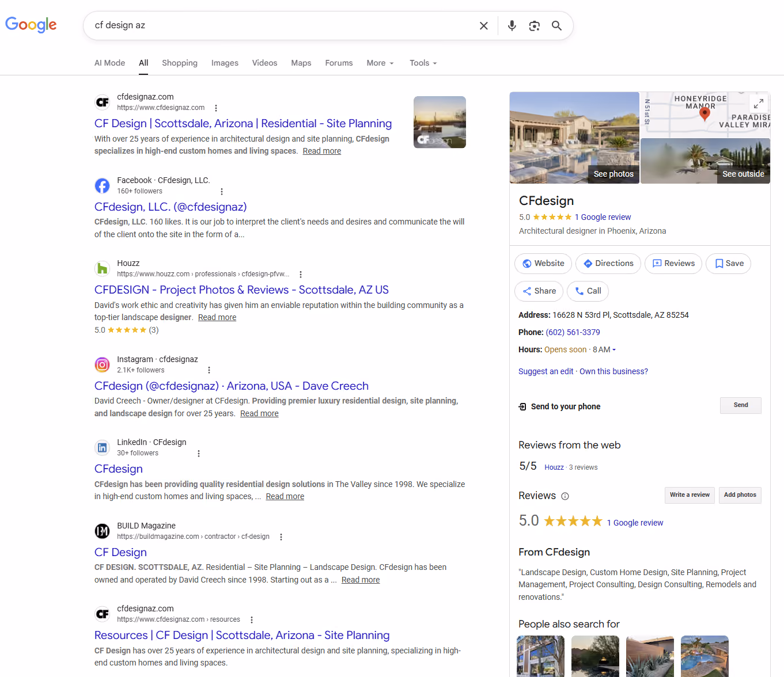Viewport: 784px width, 677px height.
Task: Open Houzz link under Reviews from the web
Action: 554,467
